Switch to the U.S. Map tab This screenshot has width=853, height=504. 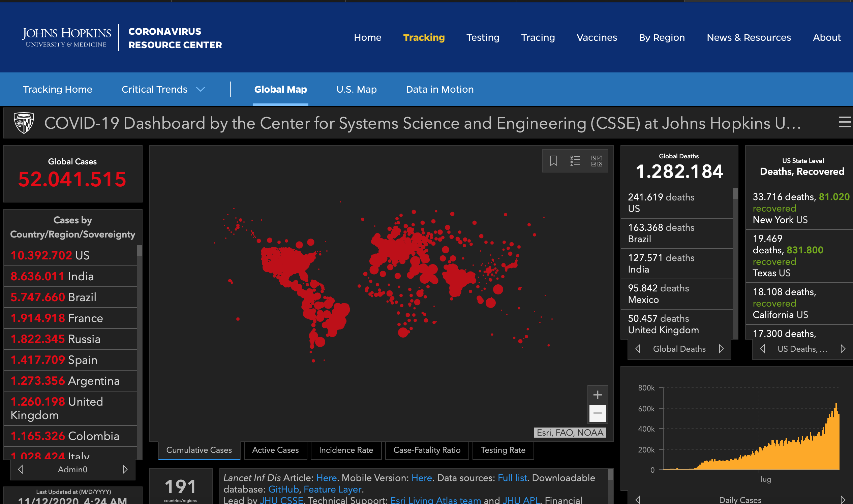[356, 89]
